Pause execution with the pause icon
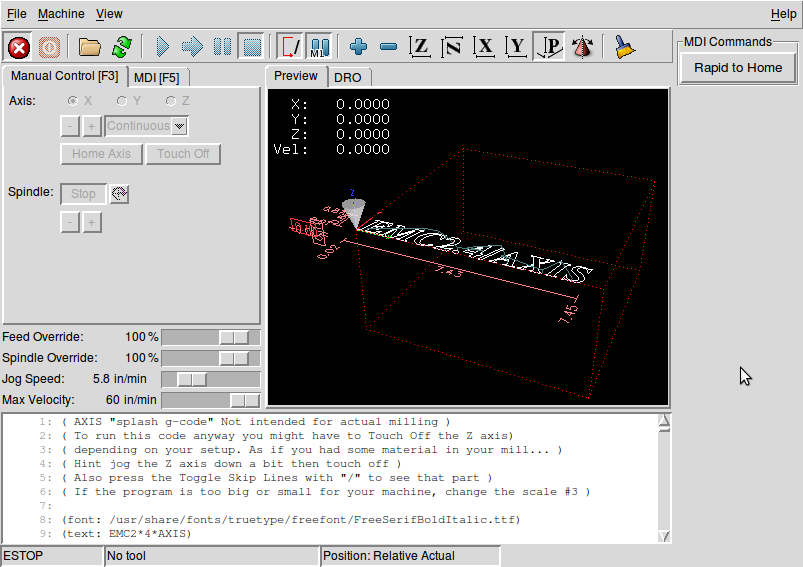The height and width of the screenshot is (567, 803). [x=222, y=47]
